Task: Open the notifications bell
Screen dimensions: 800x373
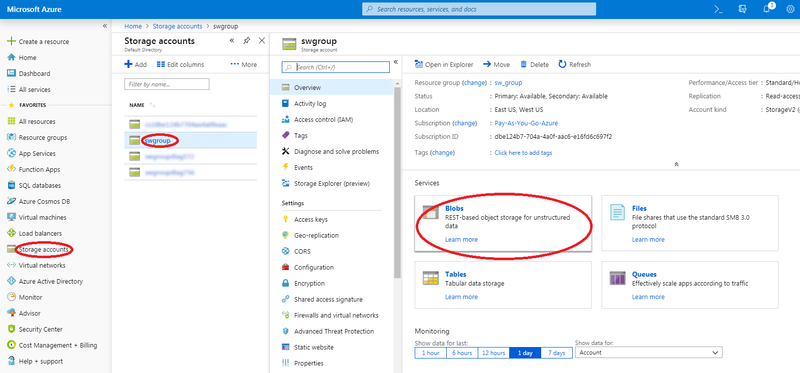Action: [767, 9]
